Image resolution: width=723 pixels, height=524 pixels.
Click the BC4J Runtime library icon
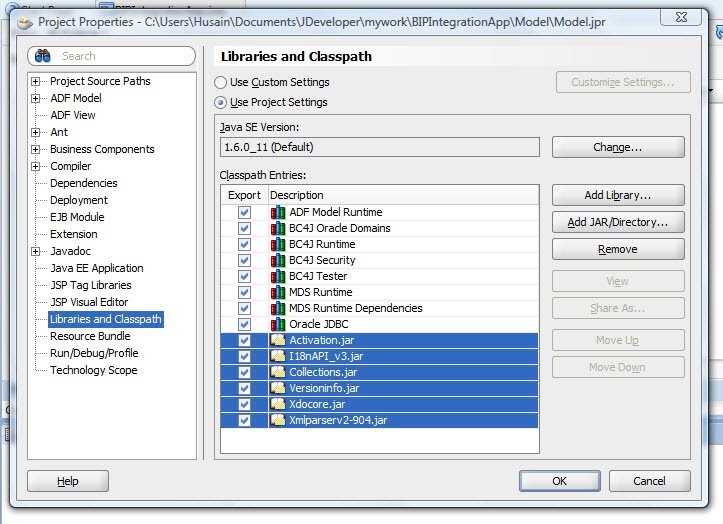[278, 244]
